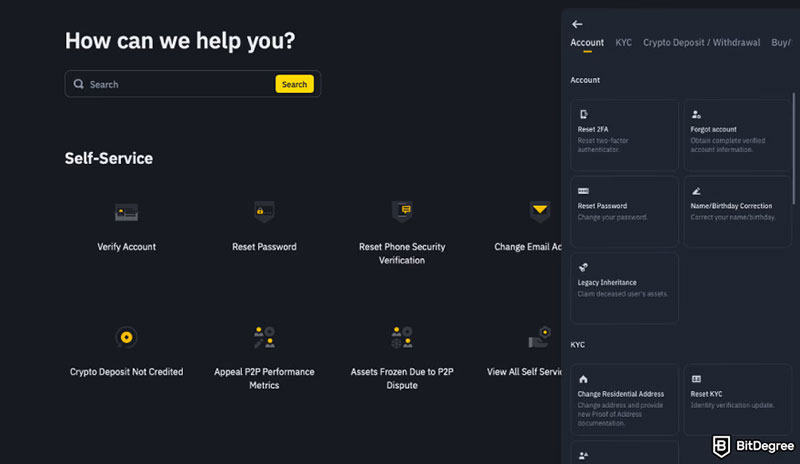The image size is (800, 464).
Task: Select the Account tab
Action: (x=587, y=43)
